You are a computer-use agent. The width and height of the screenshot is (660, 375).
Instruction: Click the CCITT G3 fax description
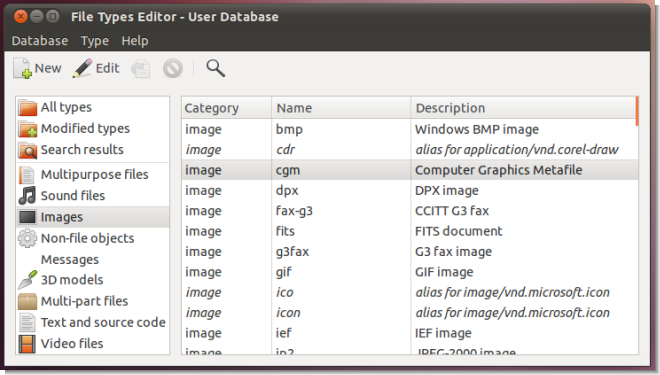tap(452, 211)
